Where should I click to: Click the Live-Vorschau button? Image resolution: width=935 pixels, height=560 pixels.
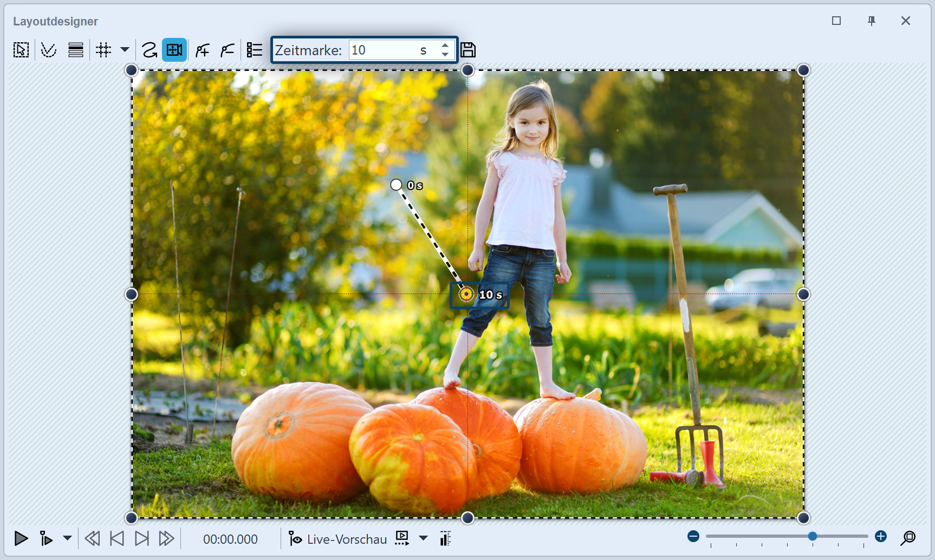pyautogui.click(x=339, y=539)
